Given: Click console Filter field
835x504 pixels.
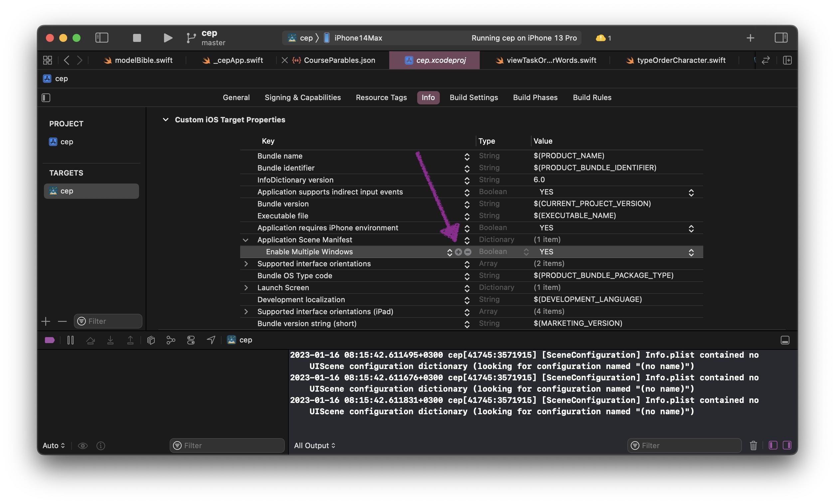Looking at the screenshot, I should (684, 446).
